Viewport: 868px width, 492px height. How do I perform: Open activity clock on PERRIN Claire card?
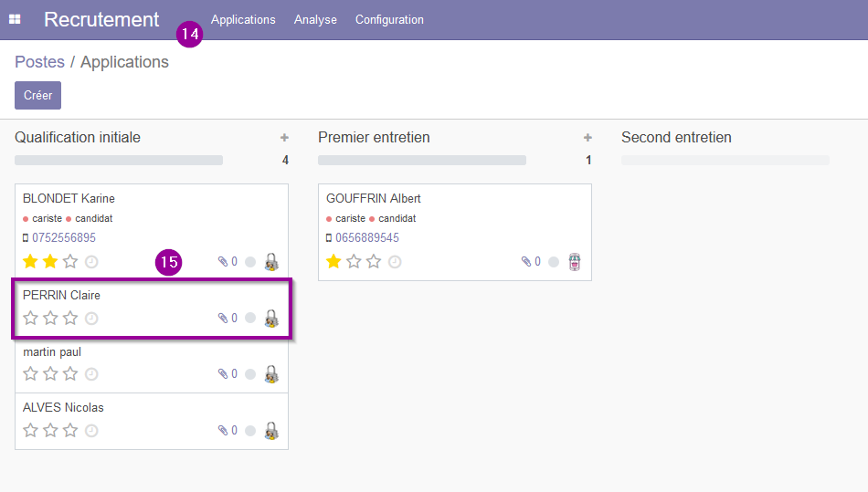click(x=91, y=319)
